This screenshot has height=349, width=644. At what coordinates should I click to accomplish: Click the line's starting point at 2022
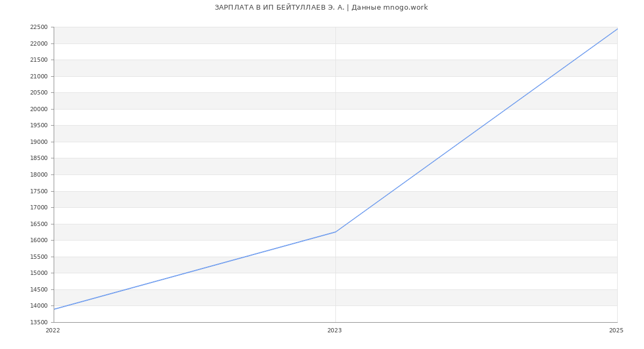(x=54, y=309)
